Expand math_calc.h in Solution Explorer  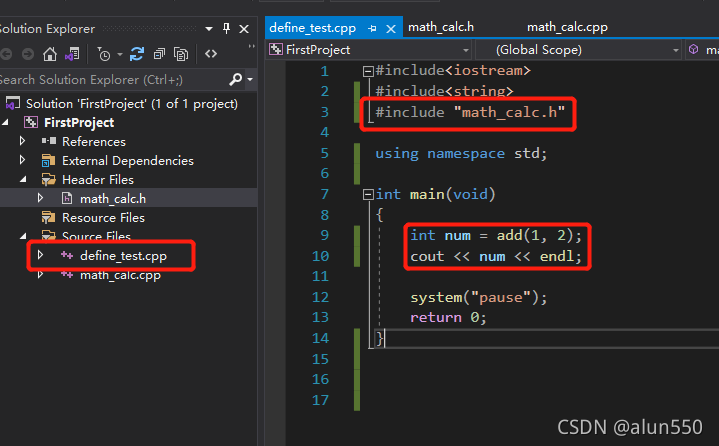[x=40, y=198]
